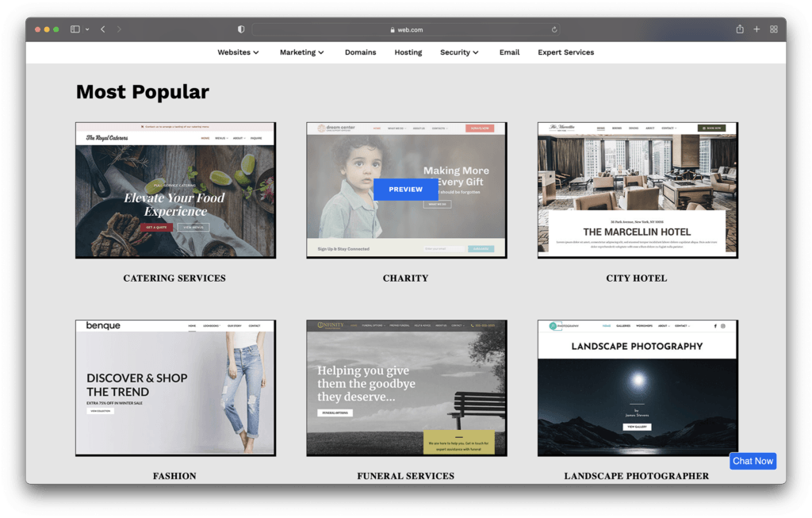
Task: Go to the Email page
Action: point(509,52)
